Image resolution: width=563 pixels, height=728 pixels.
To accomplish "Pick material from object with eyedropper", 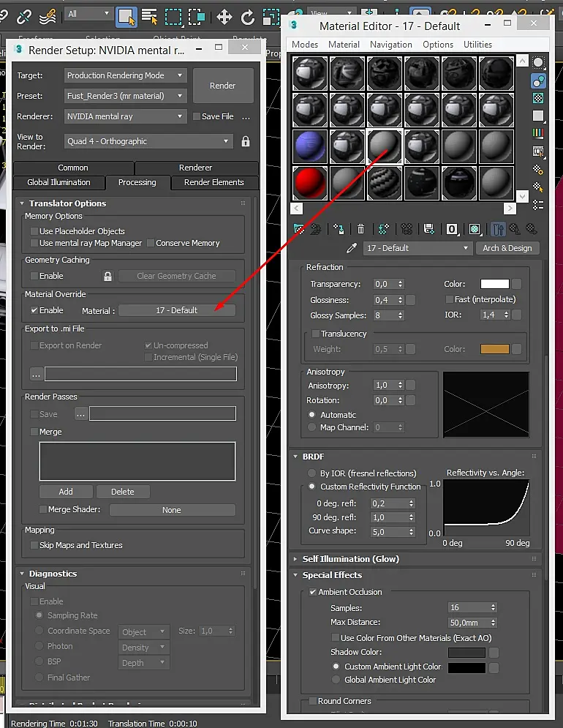I will [x=352, y=248].
